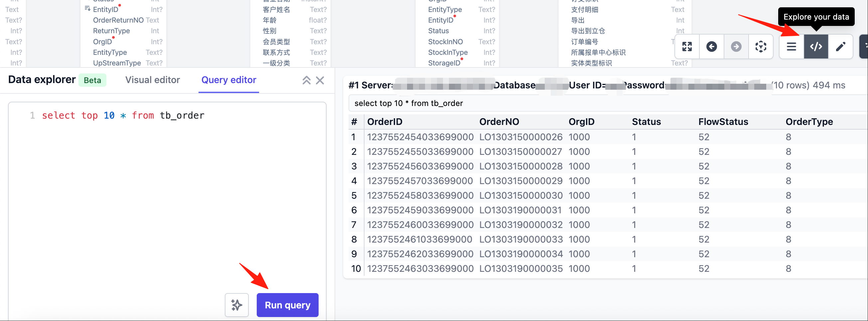868x321 pixels.
Task: Click the OrderID column header
Action: click(x=384, y=122)
